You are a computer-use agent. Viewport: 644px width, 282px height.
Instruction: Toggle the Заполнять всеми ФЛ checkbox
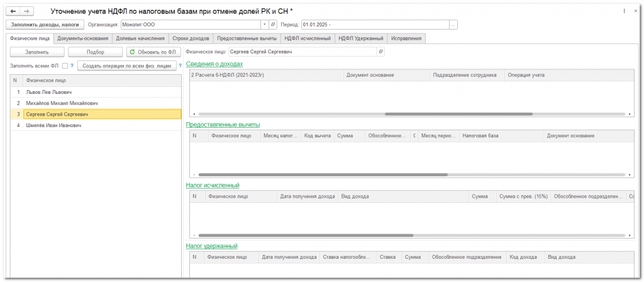pos(65,65)
